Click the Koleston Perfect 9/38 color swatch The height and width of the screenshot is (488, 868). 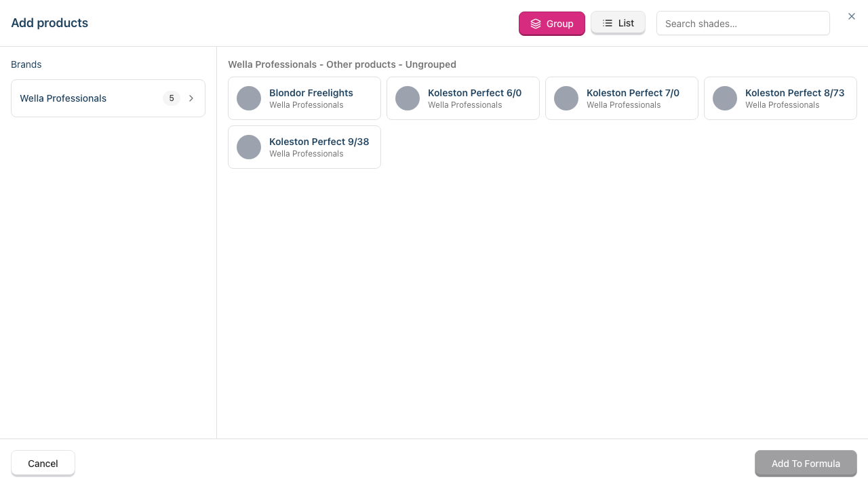tap(249, 147)
